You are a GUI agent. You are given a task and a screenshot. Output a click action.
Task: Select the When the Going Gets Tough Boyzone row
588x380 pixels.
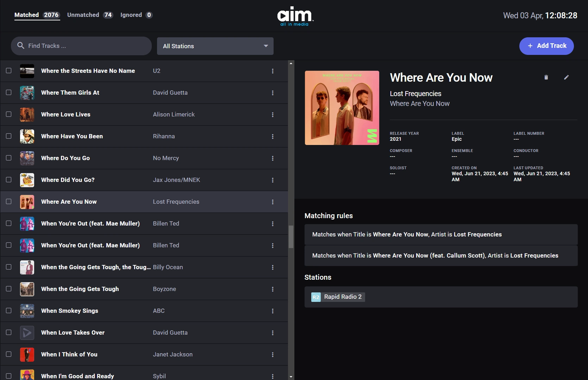144,289
